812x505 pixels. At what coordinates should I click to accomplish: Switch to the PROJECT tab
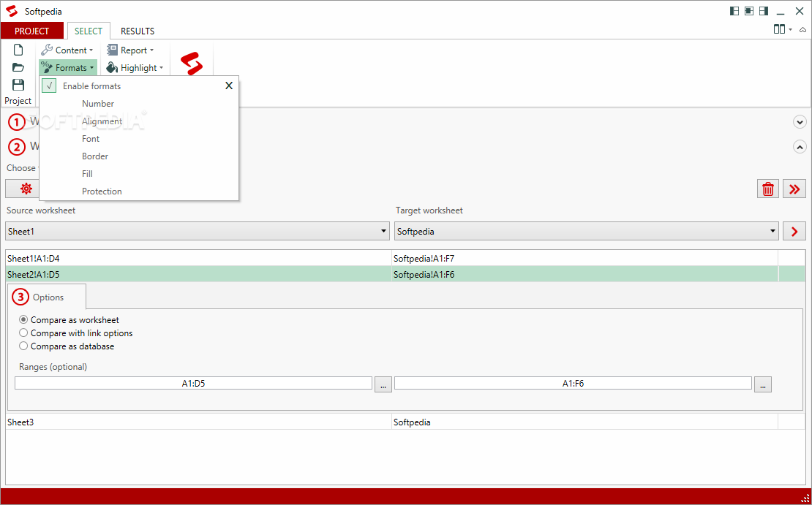pos(31,31)
